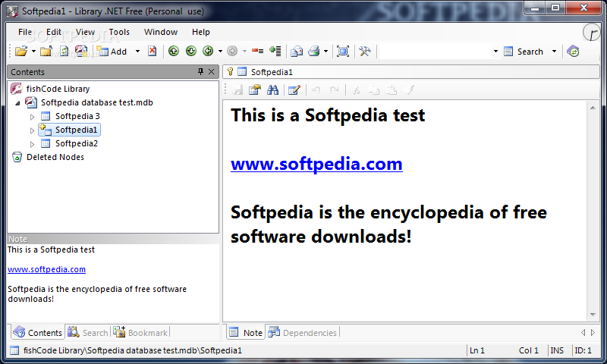Click inside the search text field

coord(435,51)
